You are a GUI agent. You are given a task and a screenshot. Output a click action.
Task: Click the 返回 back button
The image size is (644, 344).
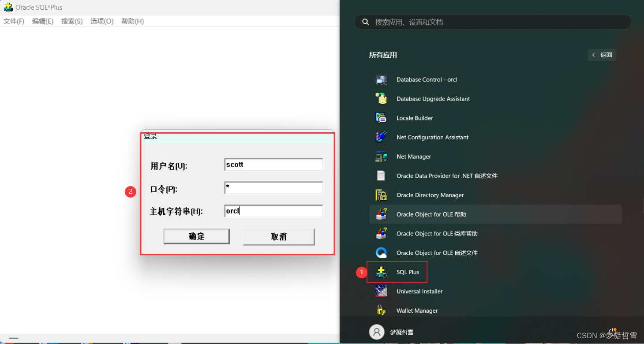(x=602, y=55)
